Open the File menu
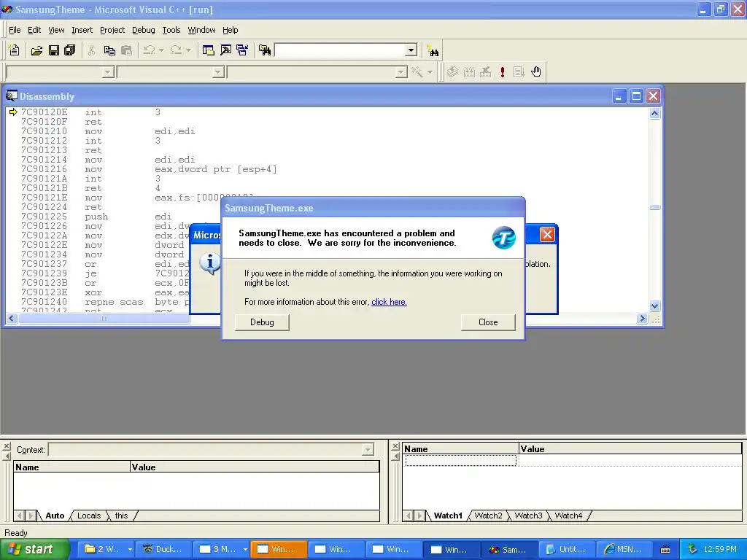 15,30
